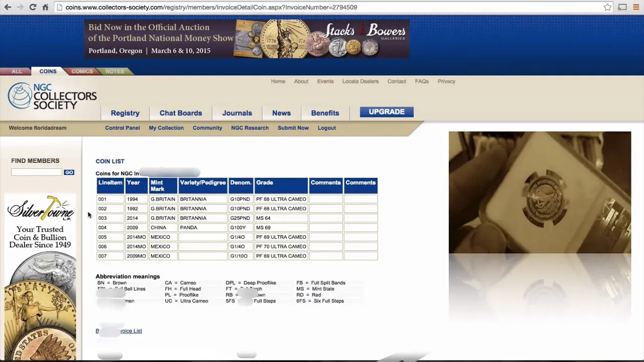Click the Find Members search field

[36, 172]
